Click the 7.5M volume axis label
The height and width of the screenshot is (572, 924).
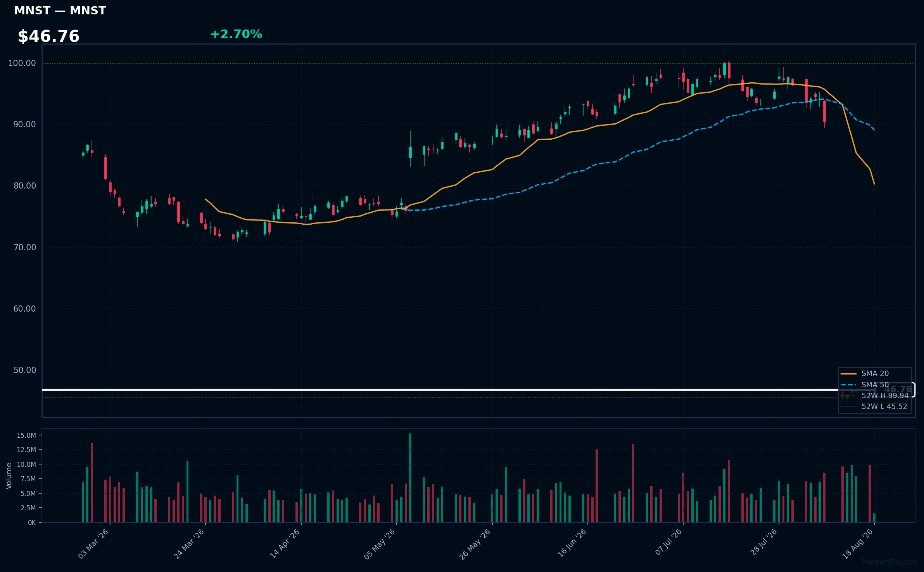(28, 479)
